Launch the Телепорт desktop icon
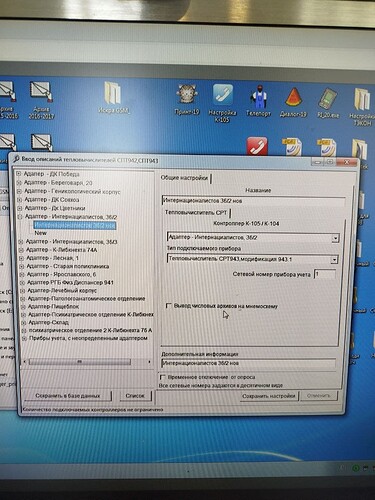The height and width of the screenshot is (500, 375). pos(259,101)
